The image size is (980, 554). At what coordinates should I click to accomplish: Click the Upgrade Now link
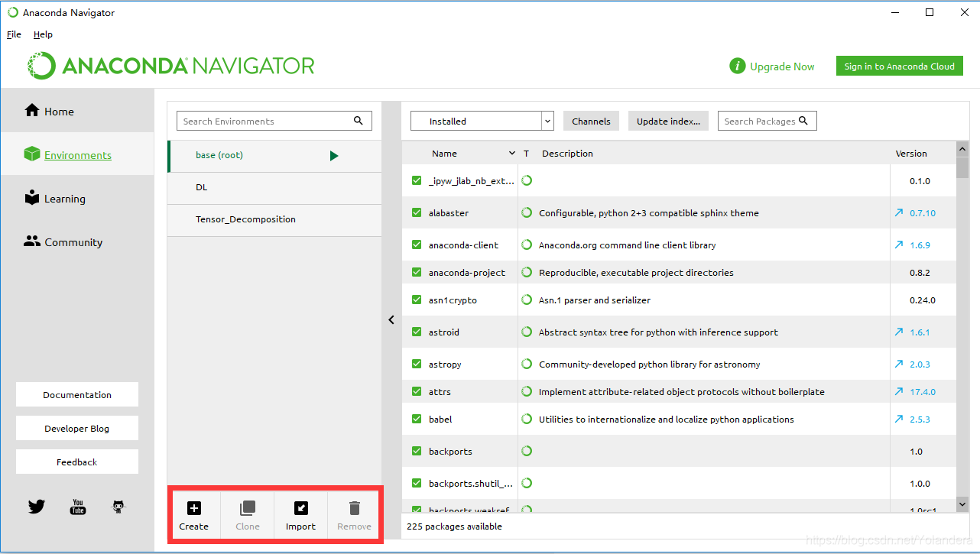[782, 66]
